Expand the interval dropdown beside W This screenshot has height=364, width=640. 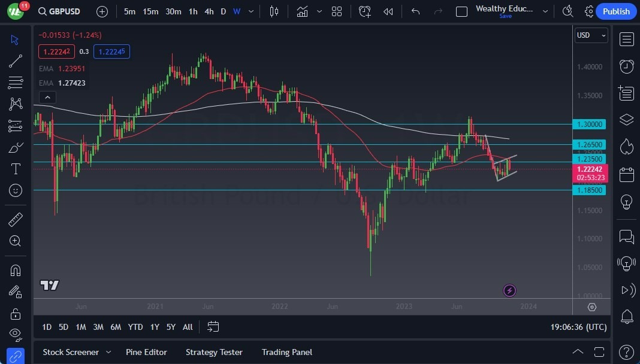pyautogui.click(x=250, y=11)
